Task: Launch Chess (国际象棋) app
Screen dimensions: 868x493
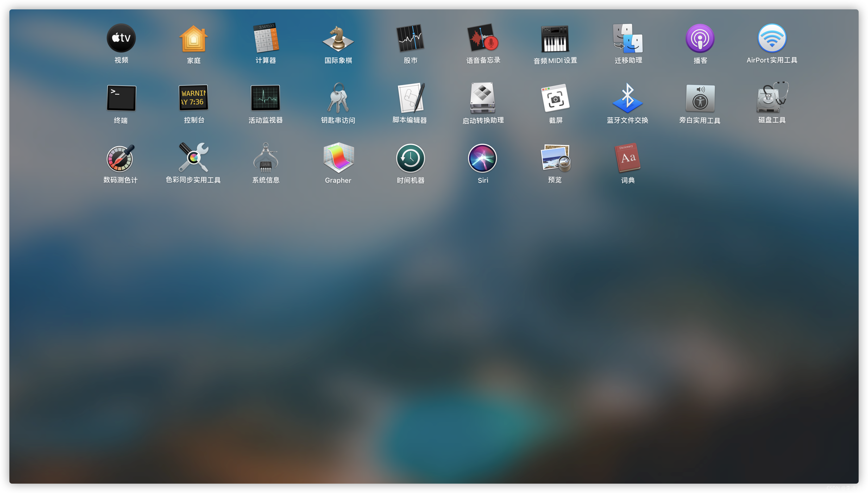Action: click(x=338, y=38)
